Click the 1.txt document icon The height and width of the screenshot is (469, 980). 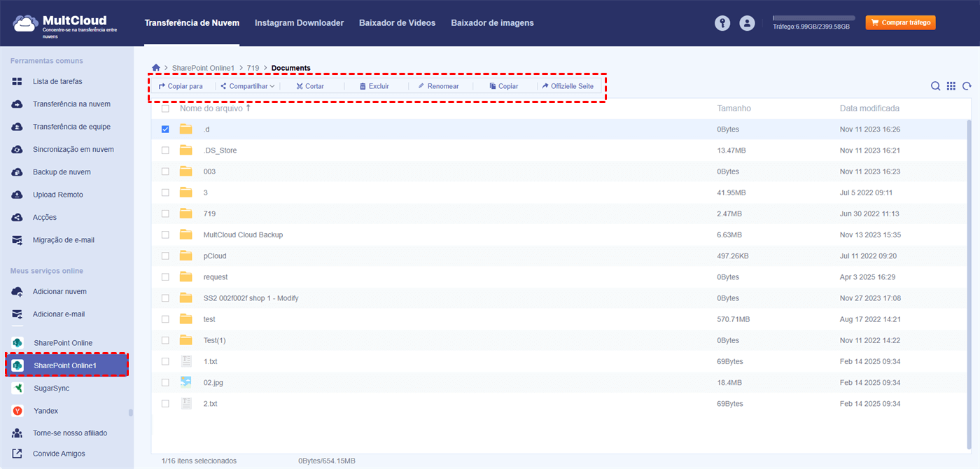[x=185, y=361]
